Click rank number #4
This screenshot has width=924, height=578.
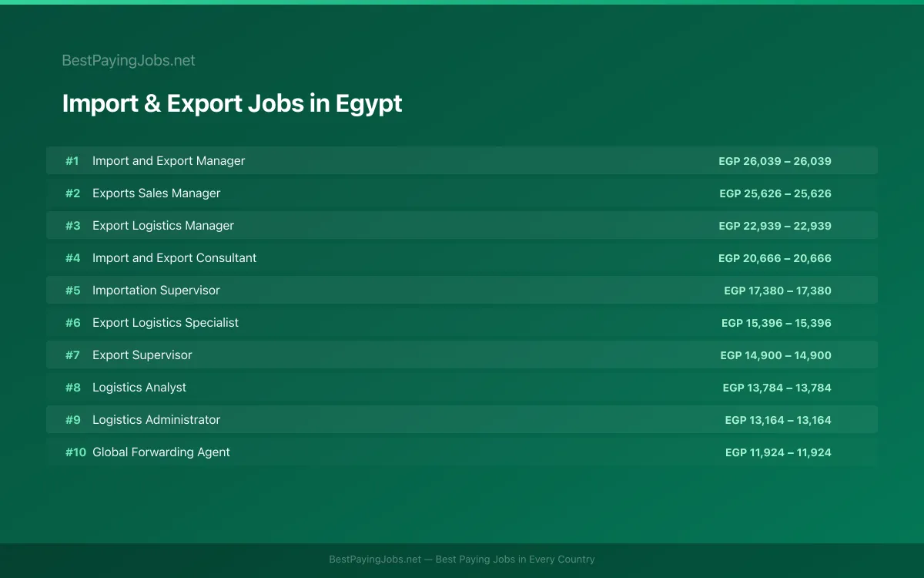[x=72, y=258]
